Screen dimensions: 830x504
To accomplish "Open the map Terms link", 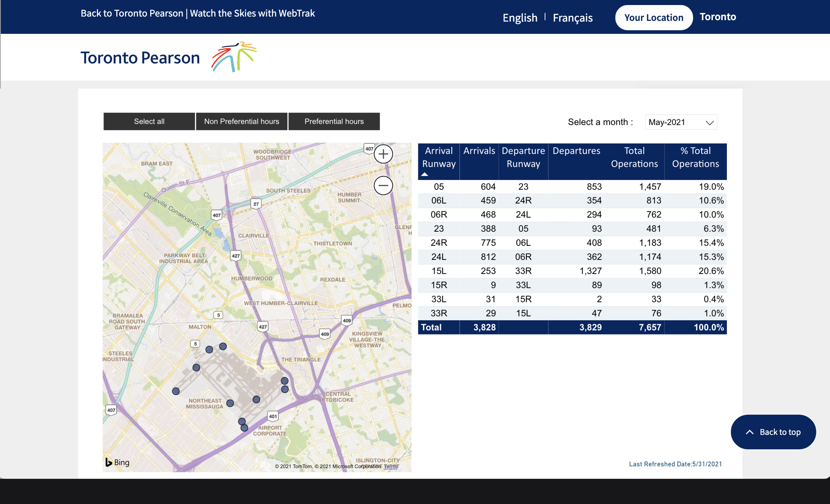I will (391, 466).
